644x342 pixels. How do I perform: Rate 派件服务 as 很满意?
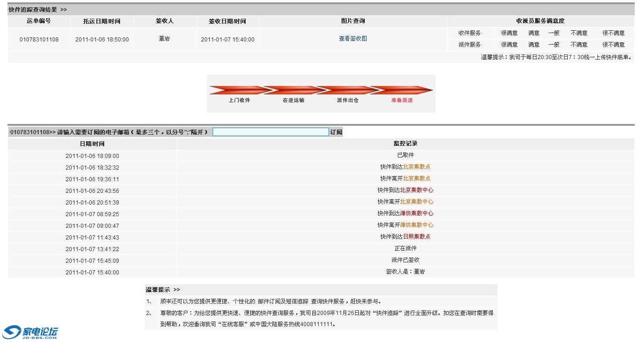[x=509, y=45]
